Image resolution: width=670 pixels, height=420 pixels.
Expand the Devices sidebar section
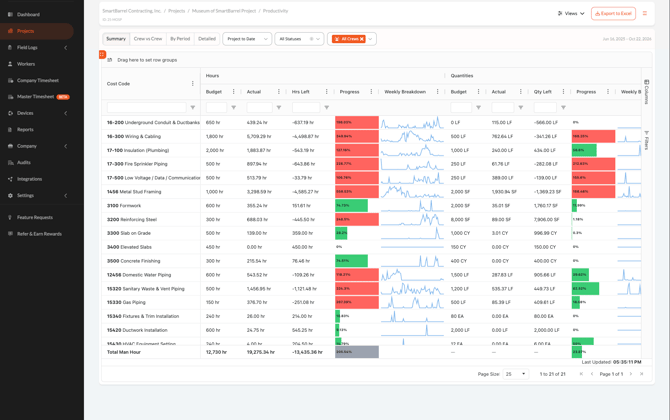(x=65, y=113)
